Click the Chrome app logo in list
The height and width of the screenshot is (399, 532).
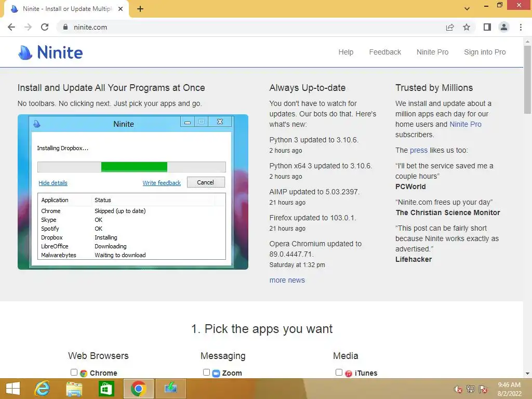(84, 373)
